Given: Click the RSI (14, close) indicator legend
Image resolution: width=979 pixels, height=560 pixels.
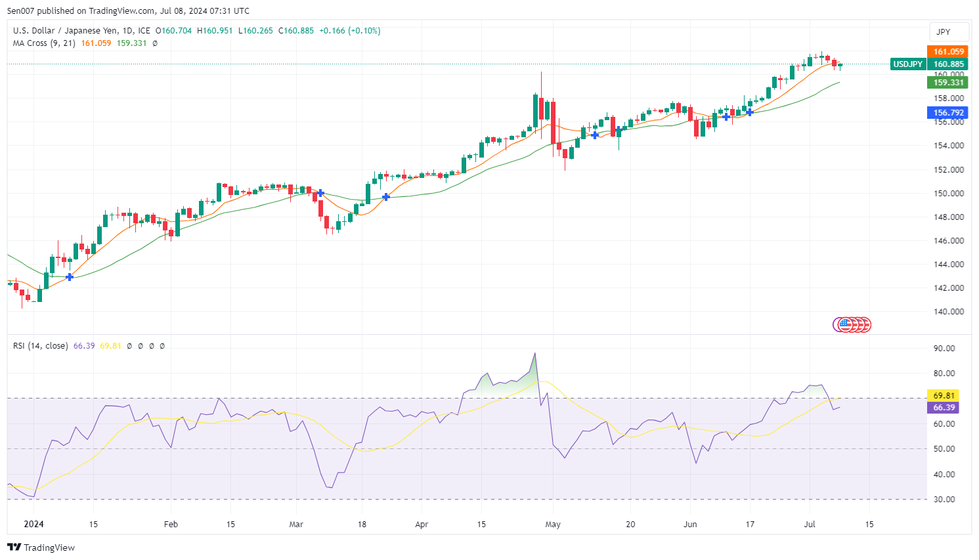Looking at the screenshot, I should tap(40, 346).
